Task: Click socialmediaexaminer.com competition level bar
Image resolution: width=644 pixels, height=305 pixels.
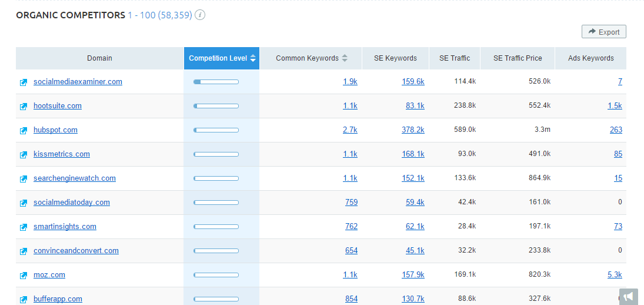Action: pyautogui.click(x=216, y=82)
